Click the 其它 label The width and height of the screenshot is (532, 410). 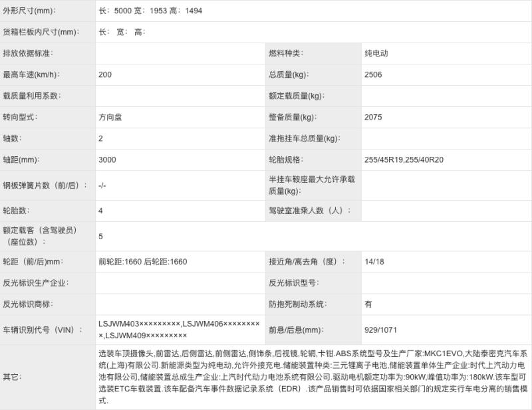click(x=12, y=377)
